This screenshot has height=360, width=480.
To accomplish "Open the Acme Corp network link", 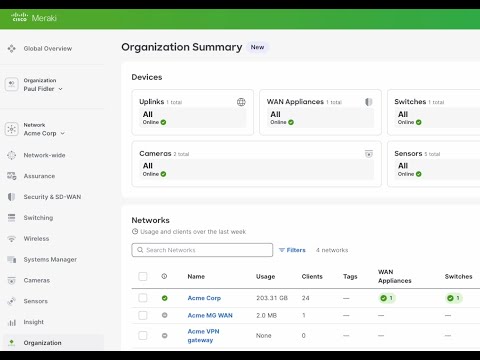I will coord(204,298).
